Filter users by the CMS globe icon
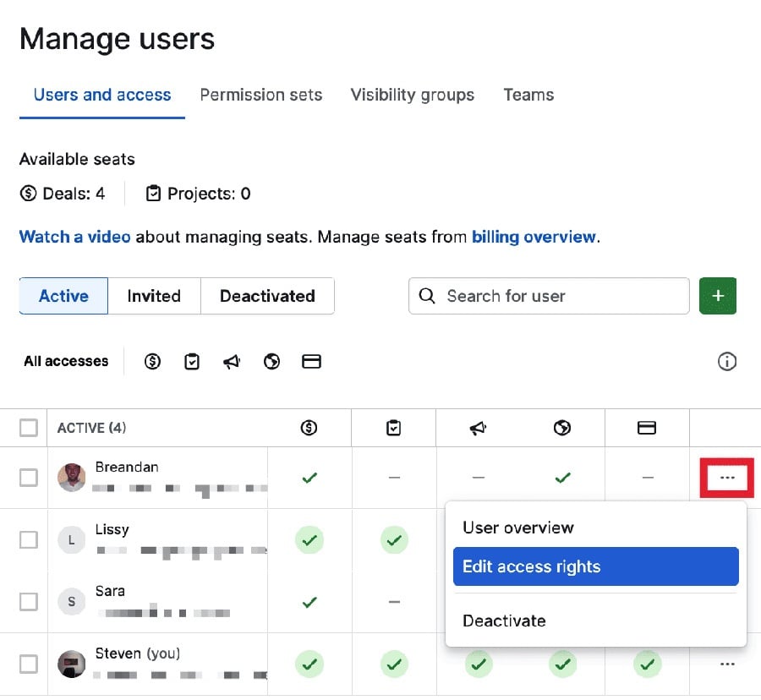 [271, 361]
